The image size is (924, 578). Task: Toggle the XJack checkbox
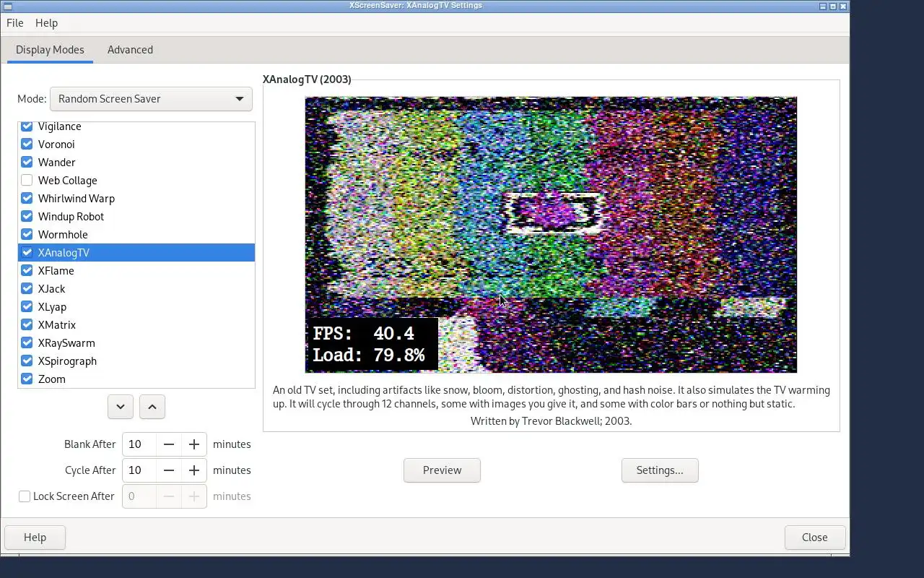pyautogui.click(x=27, y=289)
